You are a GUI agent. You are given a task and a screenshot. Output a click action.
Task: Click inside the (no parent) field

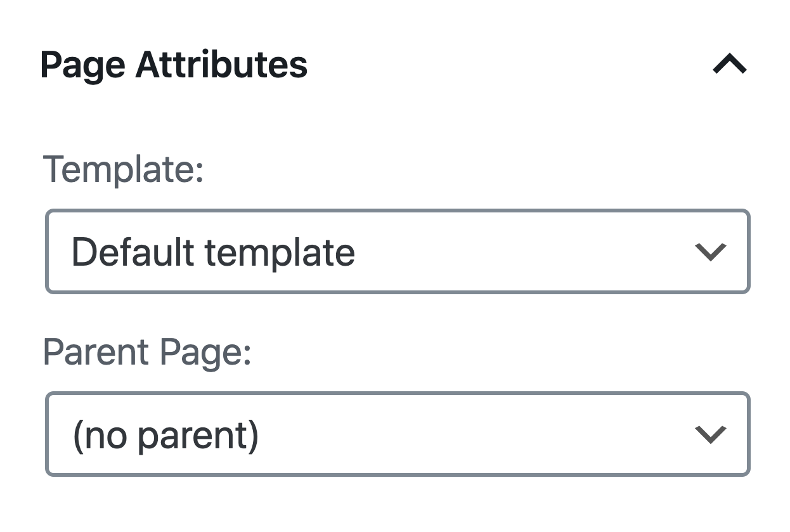click(396, 434)
